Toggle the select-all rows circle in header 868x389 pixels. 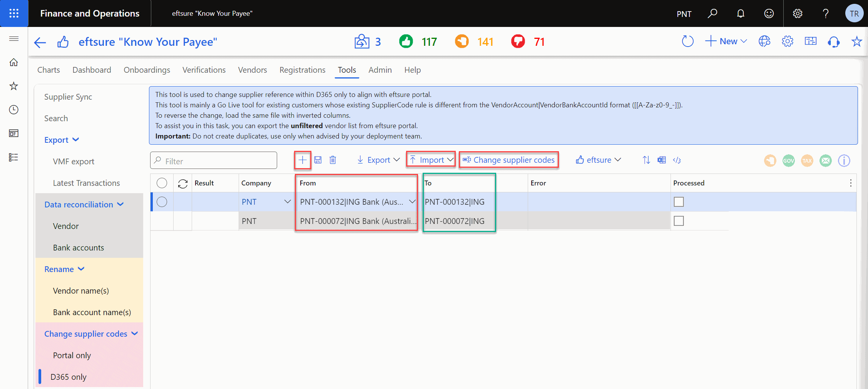coord(162,183)
